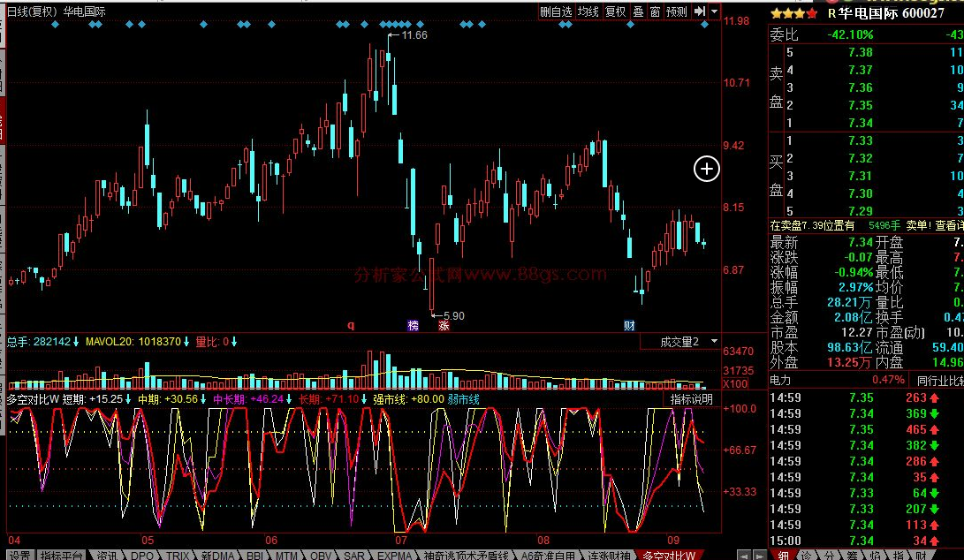964x560 pixels.
Task: Toggle the 叠 overlay option
Action: point(638,11)
